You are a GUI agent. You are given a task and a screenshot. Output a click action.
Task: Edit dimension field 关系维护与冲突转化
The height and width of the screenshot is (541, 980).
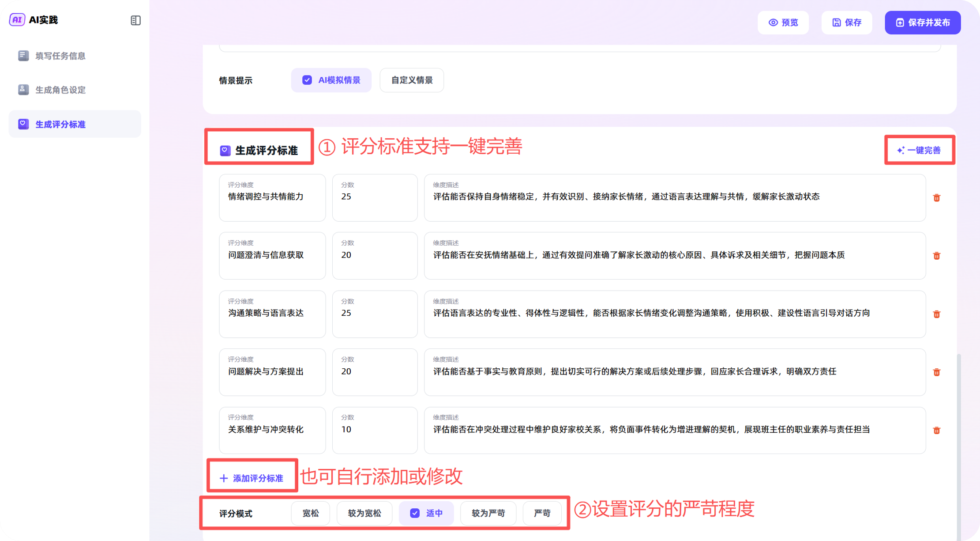[272, 430]
